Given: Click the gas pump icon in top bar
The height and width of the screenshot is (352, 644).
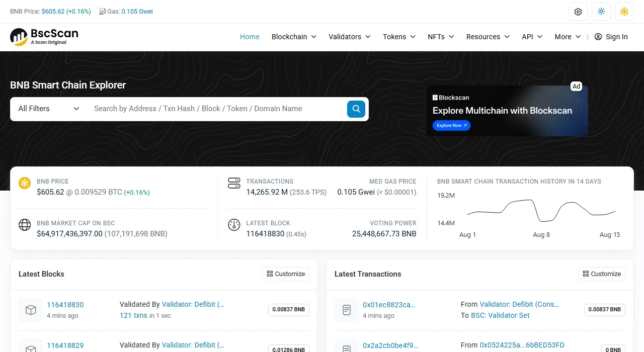Looking at the screenshot, I should 102,11.
